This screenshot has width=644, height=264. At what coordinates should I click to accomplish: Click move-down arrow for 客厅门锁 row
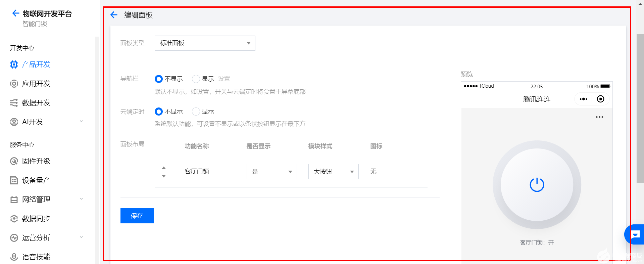click(164, 176)
